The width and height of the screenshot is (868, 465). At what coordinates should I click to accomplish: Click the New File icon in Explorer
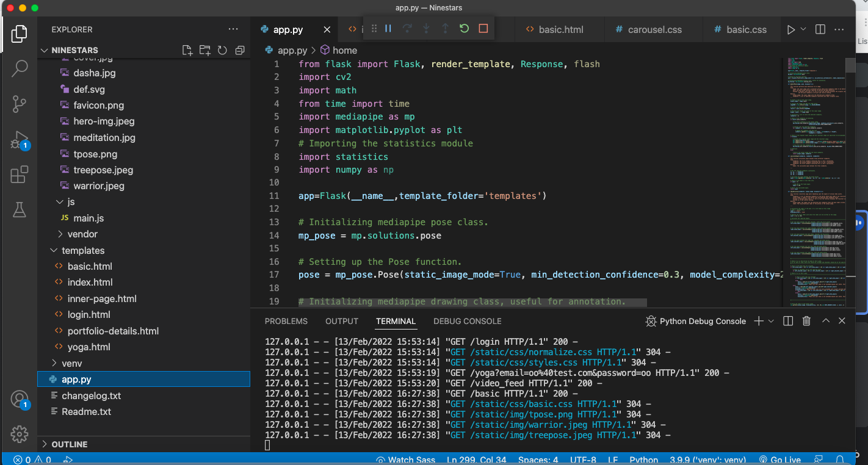point(187,50)
